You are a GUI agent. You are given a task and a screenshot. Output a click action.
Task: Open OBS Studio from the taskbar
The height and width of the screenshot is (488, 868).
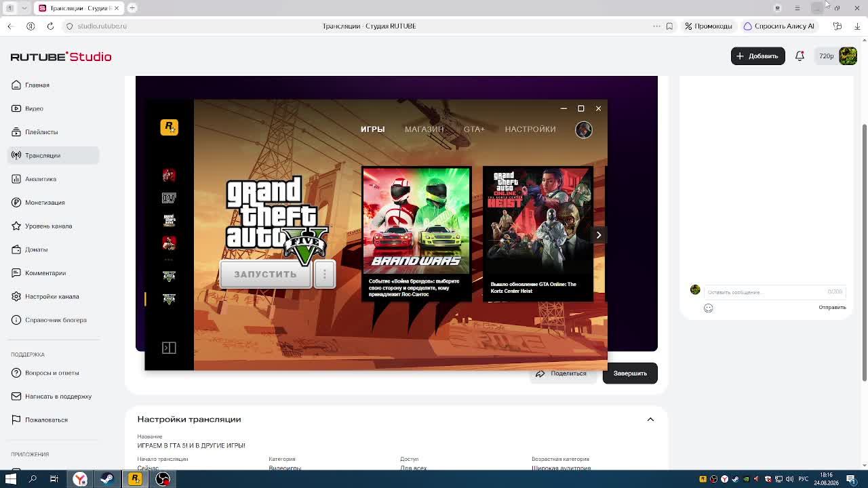tap(163, 479)
